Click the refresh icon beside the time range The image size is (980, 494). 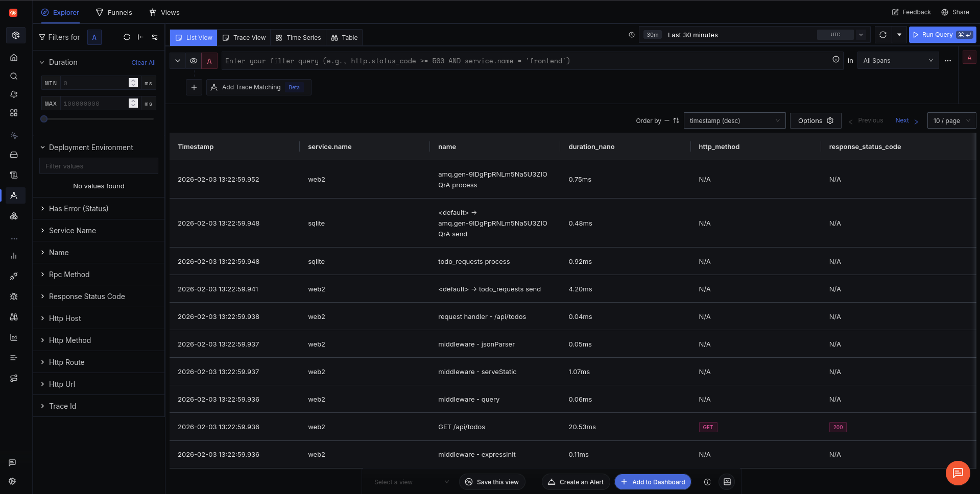tap(882, 35)
